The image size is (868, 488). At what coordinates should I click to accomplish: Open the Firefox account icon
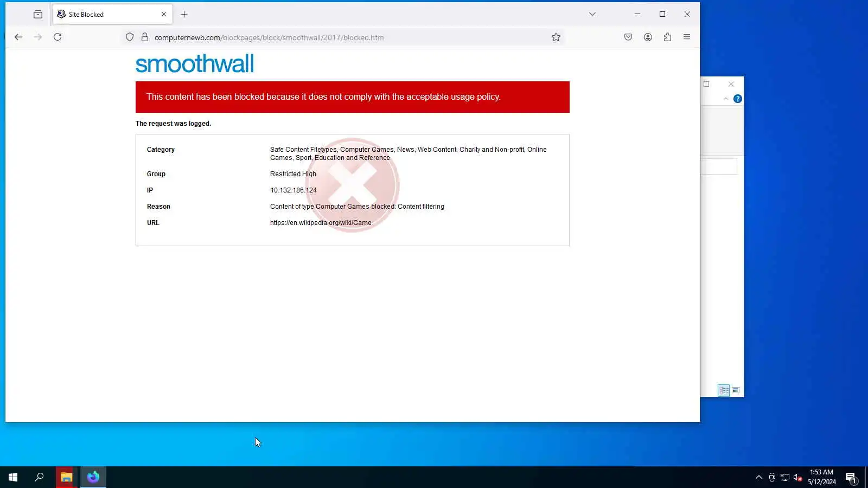tap(648, 37)
